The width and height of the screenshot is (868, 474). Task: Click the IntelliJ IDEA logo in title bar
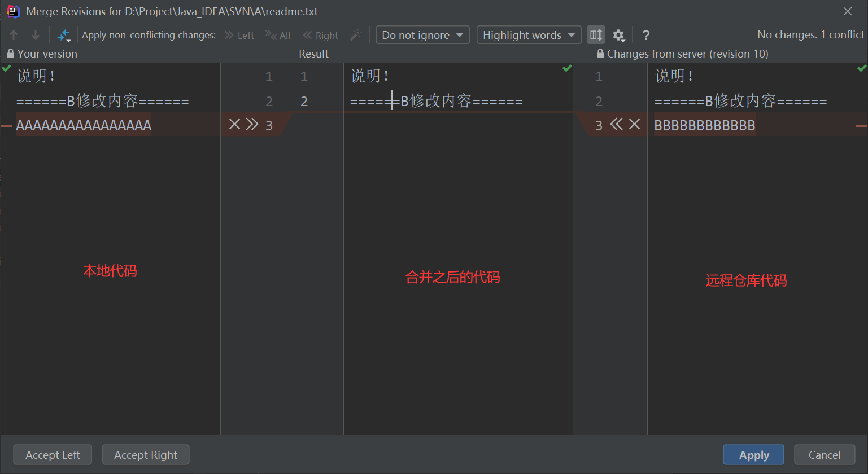point(14,11)
